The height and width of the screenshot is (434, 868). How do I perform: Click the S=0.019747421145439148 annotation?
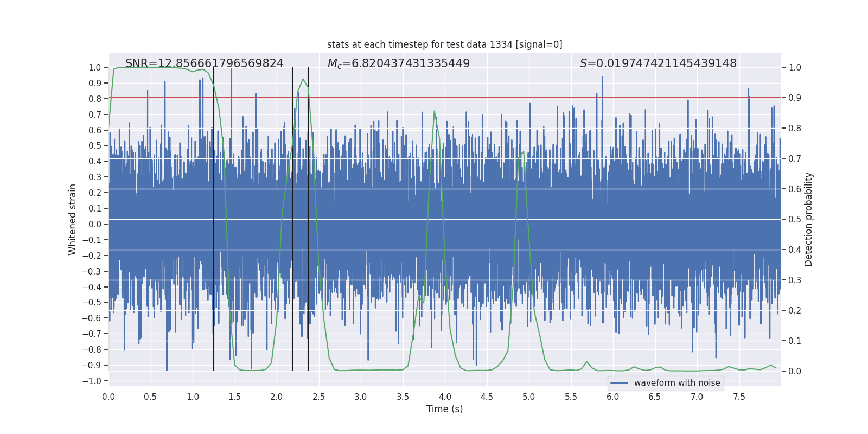tap(658, 63)
